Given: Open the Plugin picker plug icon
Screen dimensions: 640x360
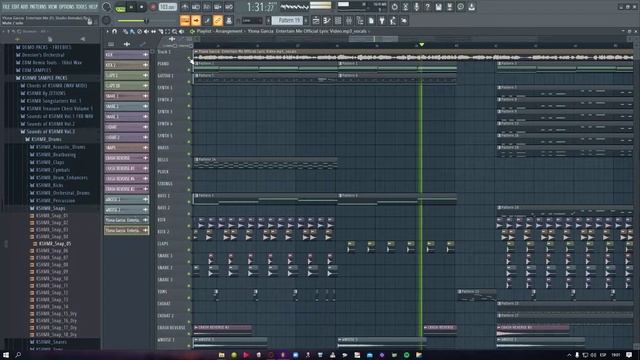Looking at the screenshot, I should point(382,20).
